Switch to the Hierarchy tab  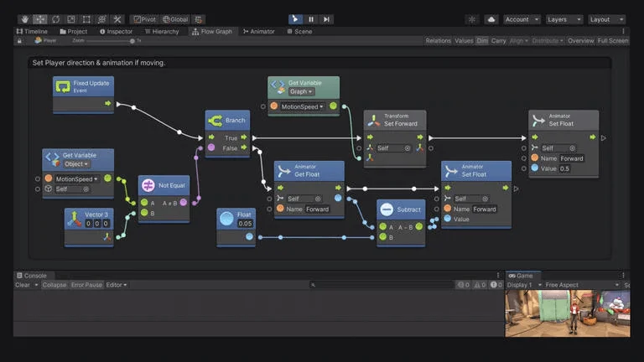[x=162, y=31]
